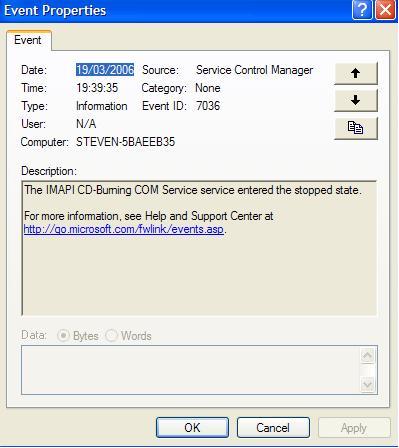The image size is (399, 448).
Task: Dismiss dialog with Cancel button
Action: click(273, 427)
